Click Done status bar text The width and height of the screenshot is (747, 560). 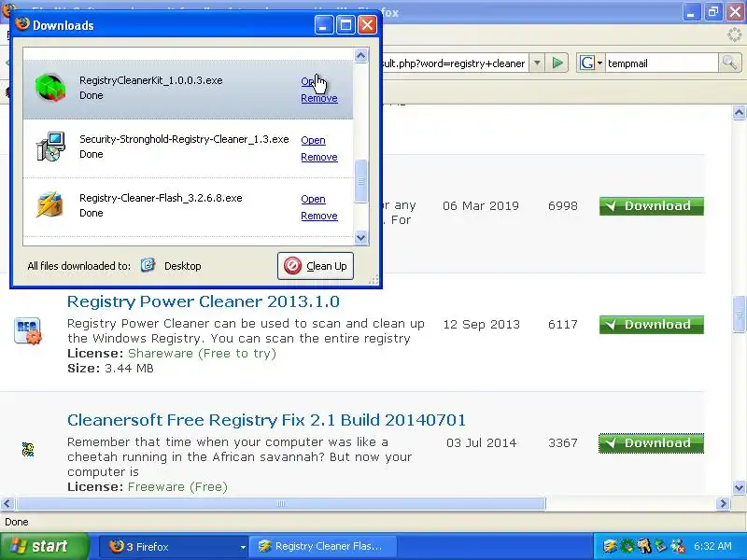pos(17,522)
